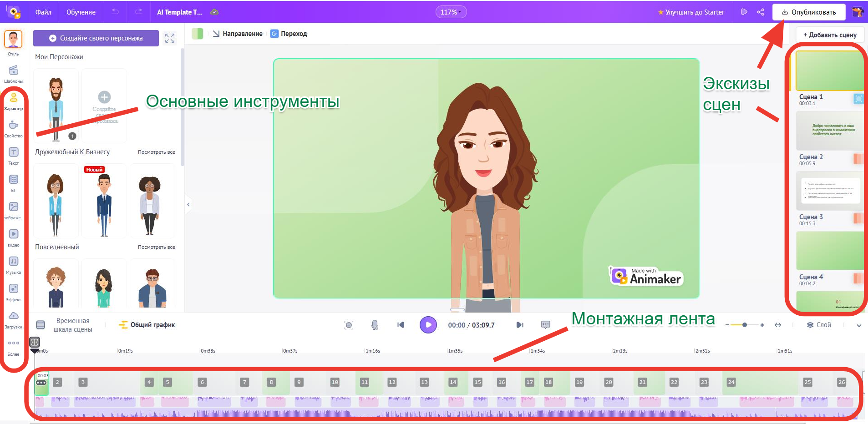Open the Более more tools menu
Image resolution: width=868 pixels, height=424 pixels.
point(13,347)
